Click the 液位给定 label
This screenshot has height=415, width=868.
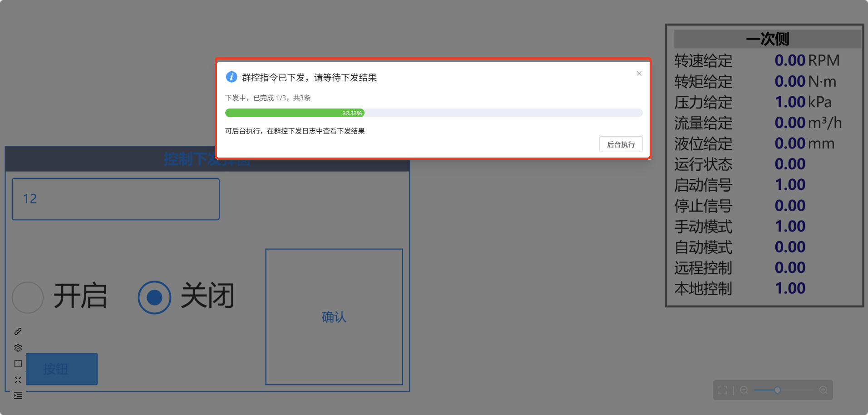pyautogui.click(x=703, y=143)
